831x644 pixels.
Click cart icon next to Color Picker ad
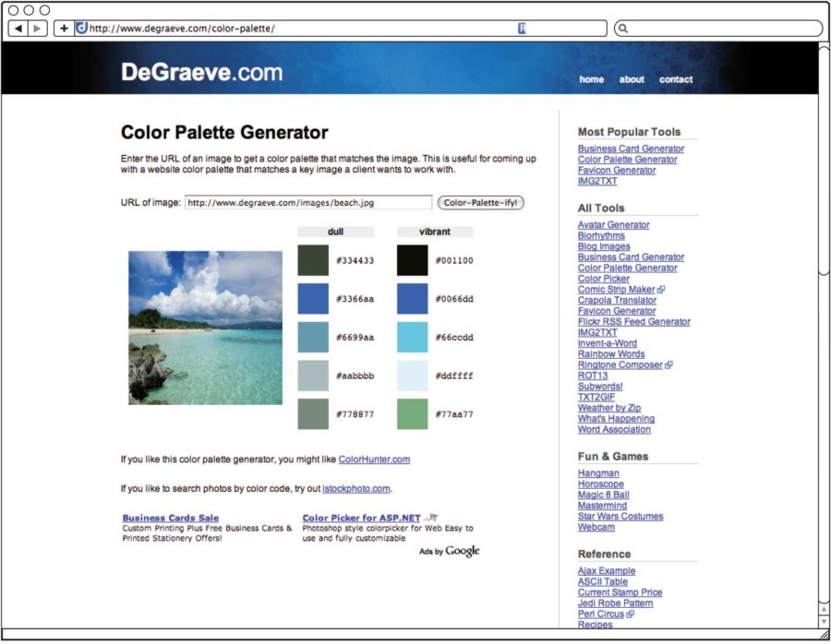[x=431, y=518]
